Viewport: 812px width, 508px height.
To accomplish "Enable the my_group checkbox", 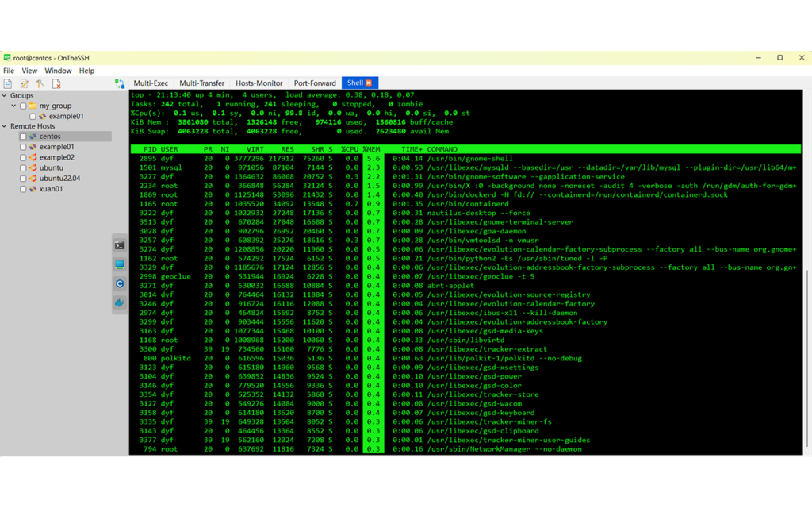I will click(x=22, y=105).
